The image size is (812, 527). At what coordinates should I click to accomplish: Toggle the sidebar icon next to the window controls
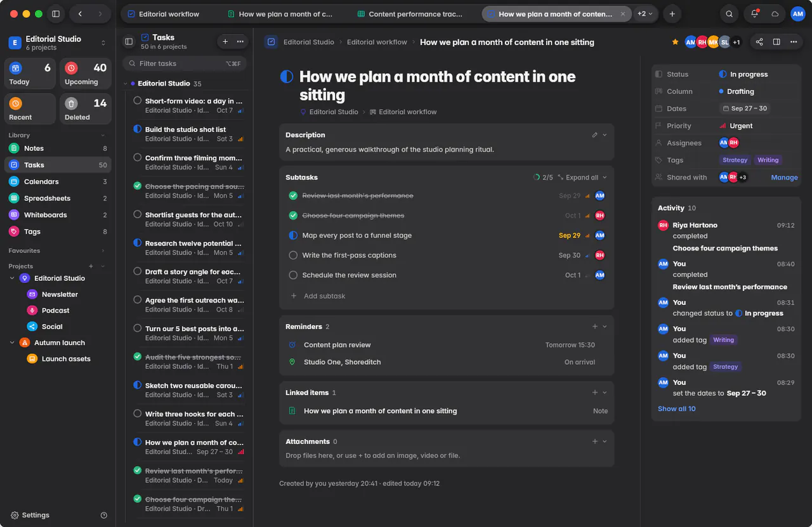56,14
